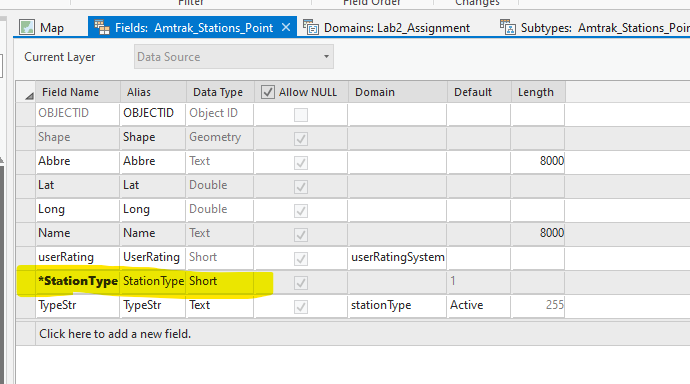The image size is (690, 384).
Task: Click the select-all triangle in table corner
Action: (x=29, y=95)
